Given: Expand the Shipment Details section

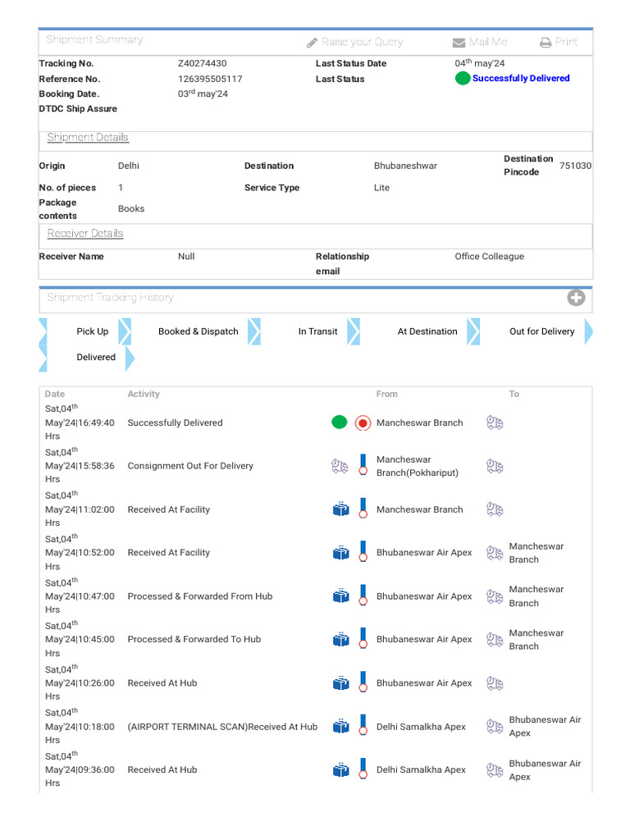Looking at the screenshot, I should (x=88, y=138).
